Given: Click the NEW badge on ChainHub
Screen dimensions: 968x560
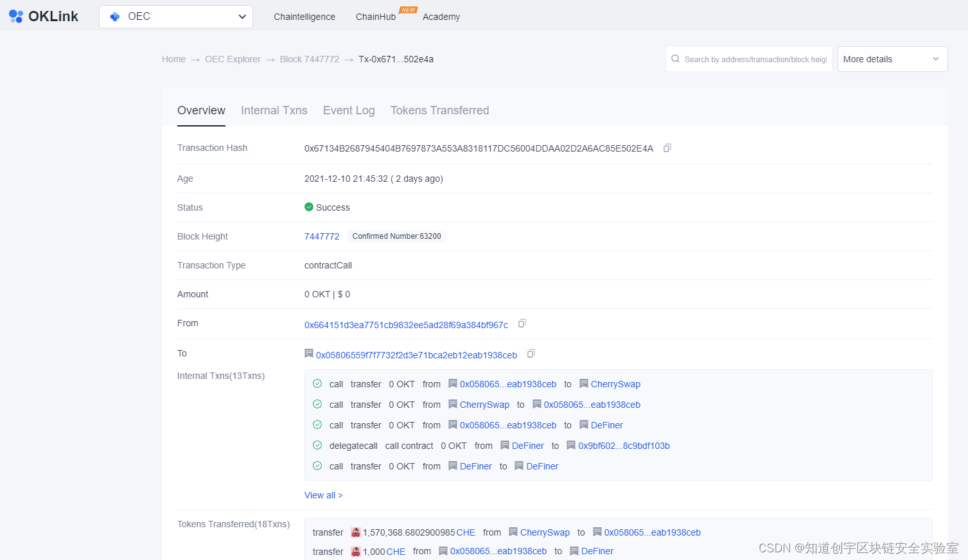Looking at the screenshot, I should (409, 10).
